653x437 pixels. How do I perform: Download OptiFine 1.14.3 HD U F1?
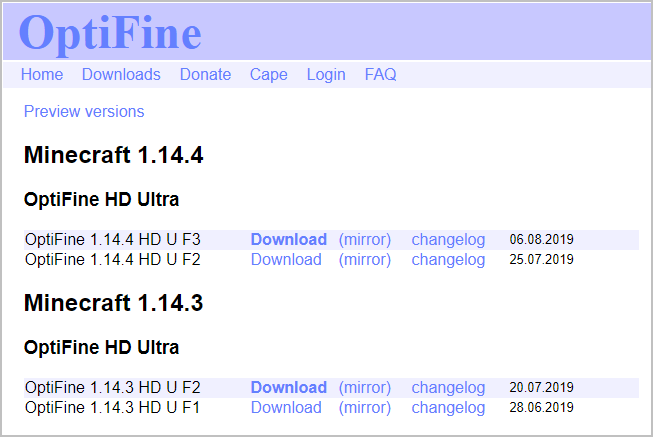(x=286, y=407)
